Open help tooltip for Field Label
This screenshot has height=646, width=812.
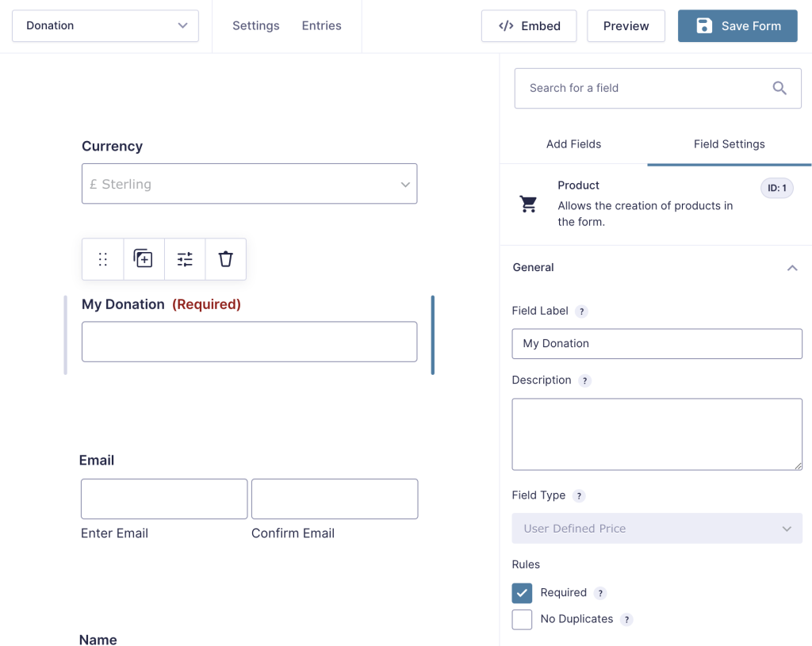click(x=581, y=312)
